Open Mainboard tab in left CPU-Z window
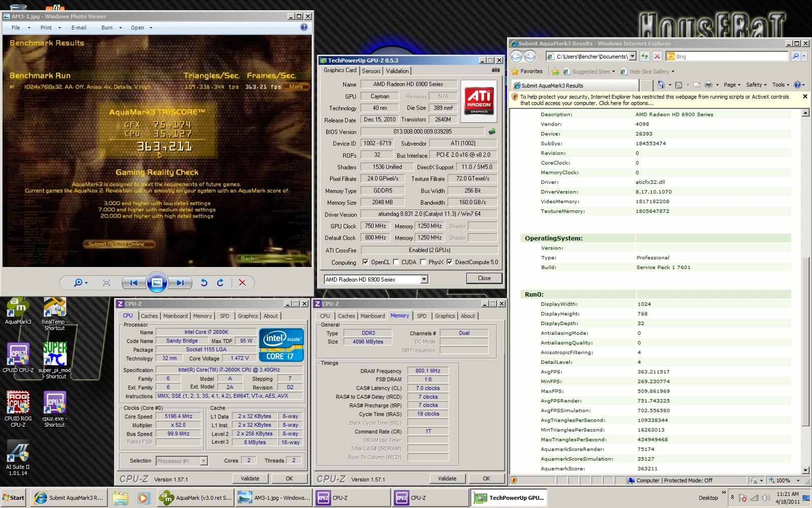The height and width of the screenshot is (508, 812). [x=175, y=316]
